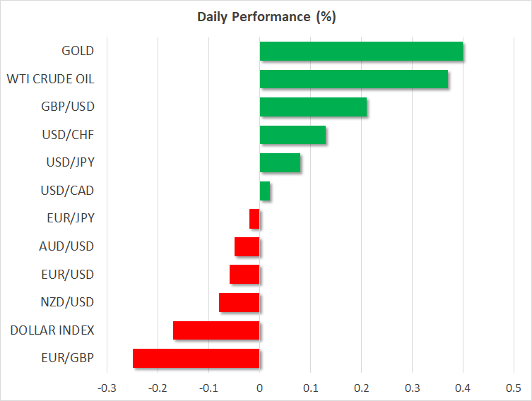The width and height of the screenshot is (532, 401).
Task: Click the 0 axis tick label
Action: point(259,388)
